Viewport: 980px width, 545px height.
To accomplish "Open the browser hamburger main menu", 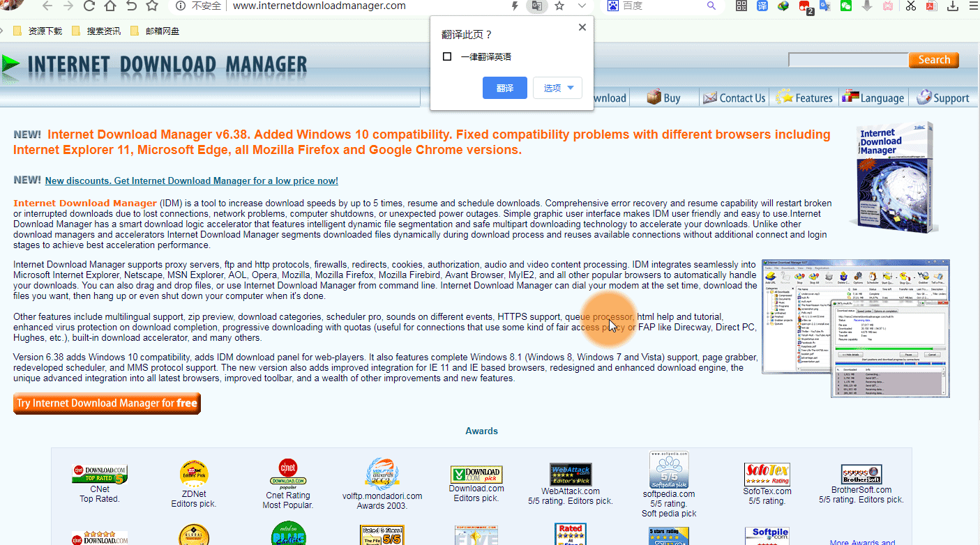I will [972, 6].
